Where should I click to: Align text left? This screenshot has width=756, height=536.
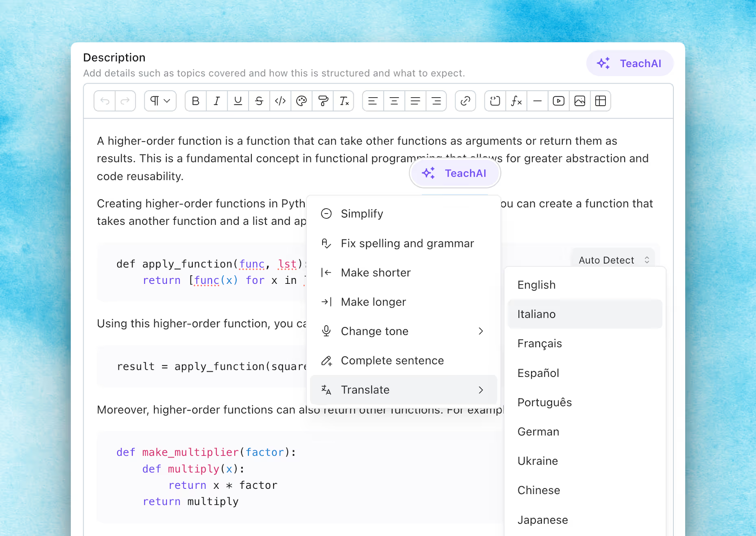coord(373,101)
